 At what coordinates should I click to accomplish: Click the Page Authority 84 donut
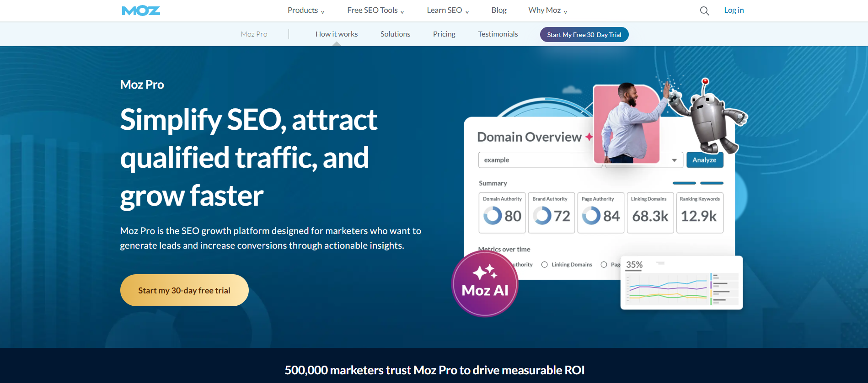pyautogui.click(x=591, y=215)
